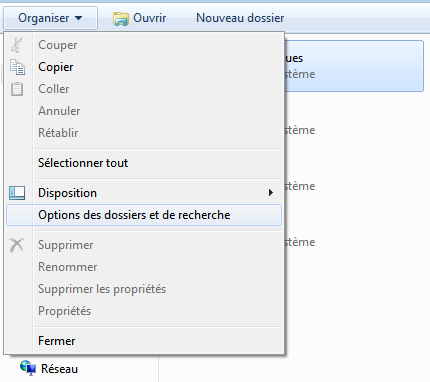Click the Ouvrir folder icon
The width and height of the screenshot is (430, 382).
pyautogui.click(x=120, y=19)
